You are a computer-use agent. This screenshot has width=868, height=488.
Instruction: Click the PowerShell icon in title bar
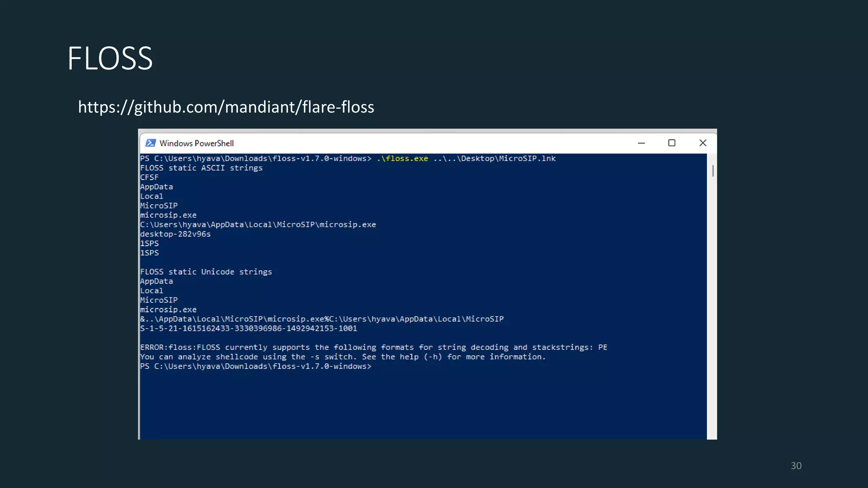click(x=150, y=143)
